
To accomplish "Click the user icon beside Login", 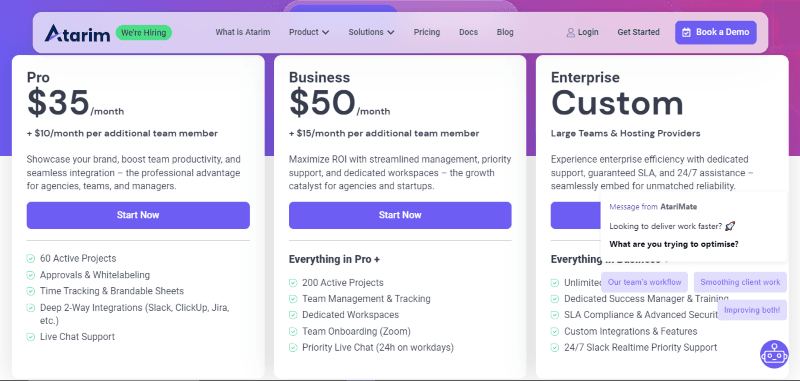I will point(570,32).
